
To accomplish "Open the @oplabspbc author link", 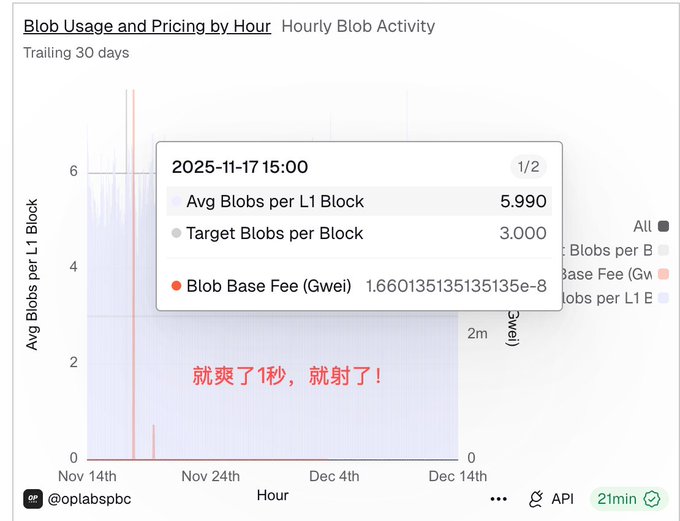I will pyautogui.click(x=89, y=498).
